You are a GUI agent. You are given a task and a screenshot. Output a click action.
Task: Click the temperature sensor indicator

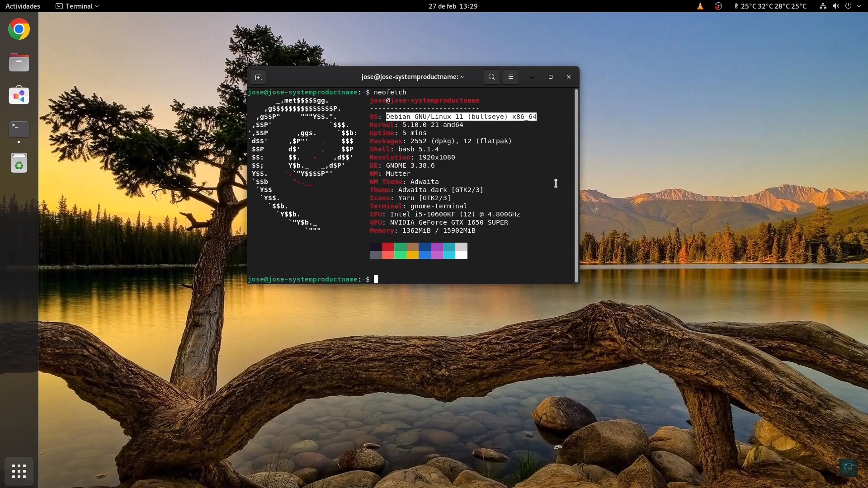click(770, 6)
